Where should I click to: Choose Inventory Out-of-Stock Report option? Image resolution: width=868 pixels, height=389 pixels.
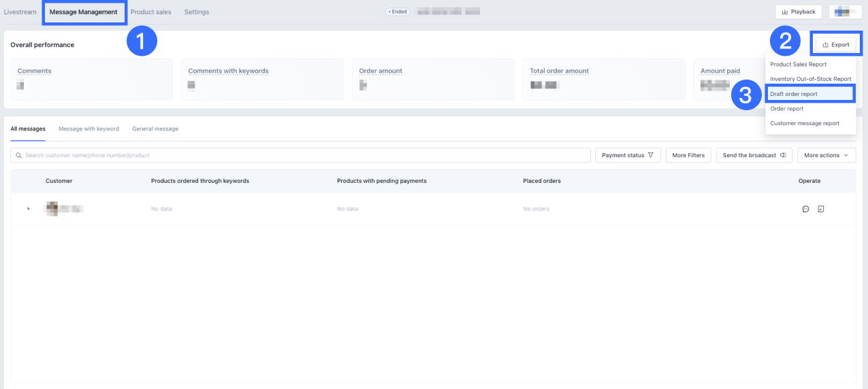[810, 79]
